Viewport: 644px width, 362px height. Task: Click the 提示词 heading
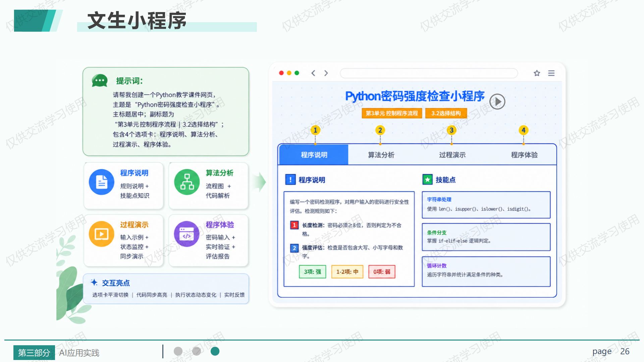click(x=129, y=81)
